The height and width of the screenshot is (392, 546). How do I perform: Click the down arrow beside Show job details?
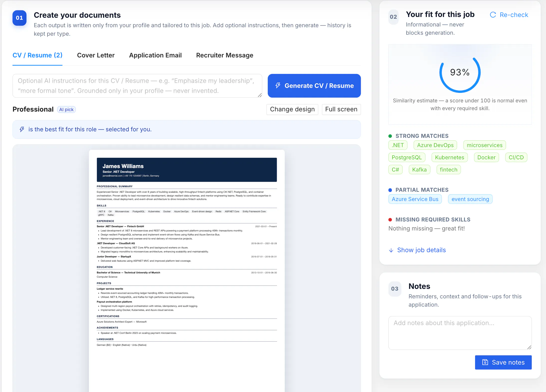(x=391, y=250)
